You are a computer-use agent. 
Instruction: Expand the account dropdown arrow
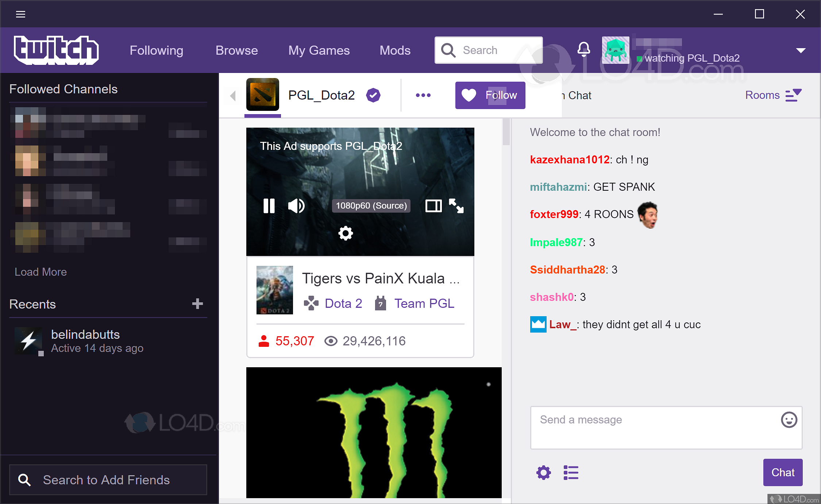801,50
